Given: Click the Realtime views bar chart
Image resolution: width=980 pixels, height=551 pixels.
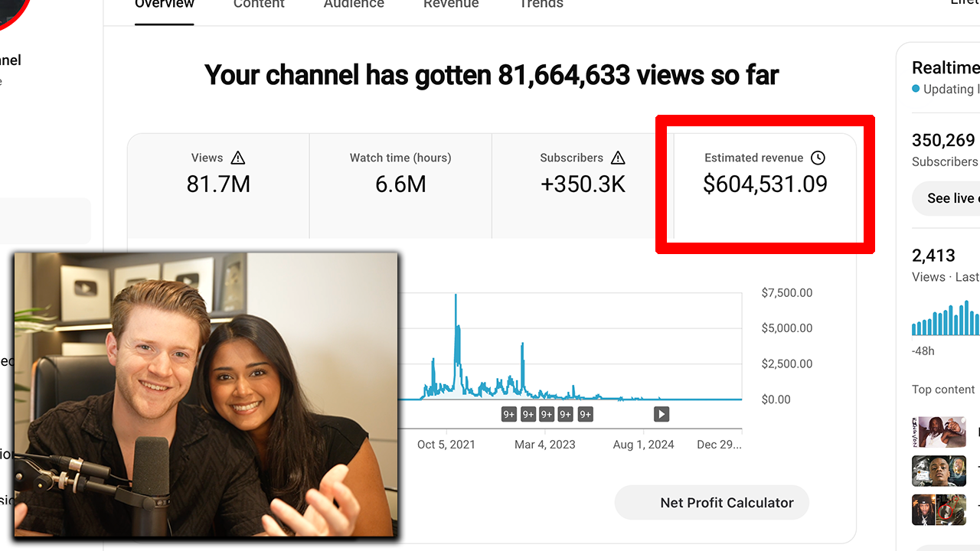Looking at the screenshot, I should coord(946,318).
